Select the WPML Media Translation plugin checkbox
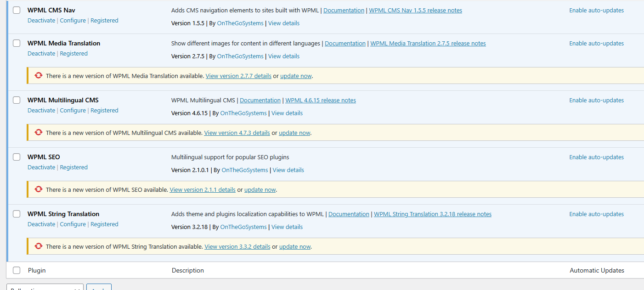 [17, 43]
